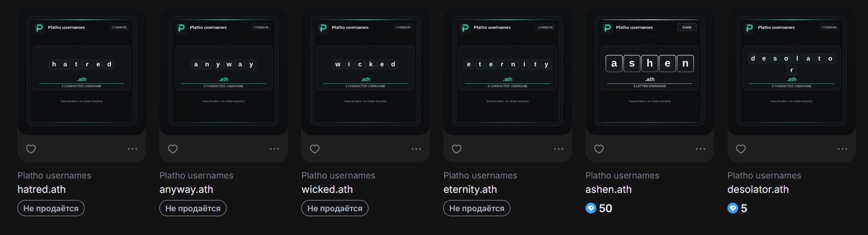Click the 'Не продаётся' badge under hatred.ath
The width and height of the screenshot is (868, 235).
pos(51,208)
